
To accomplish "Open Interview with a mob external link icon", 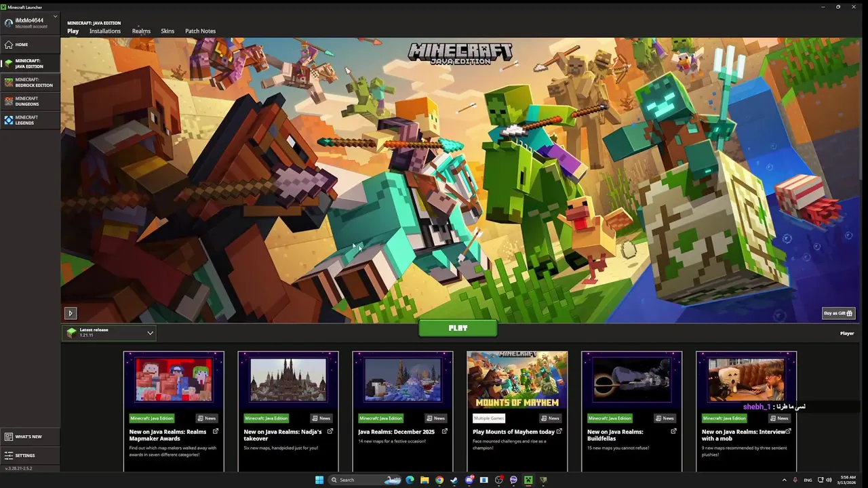I will point(789,431).
